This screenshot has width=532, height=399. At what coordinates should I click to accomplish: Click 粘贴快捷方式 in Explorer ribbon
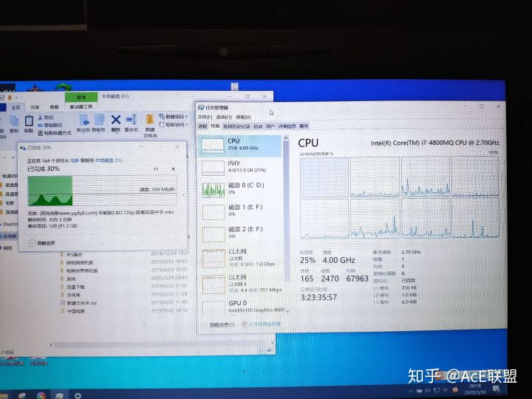55,133
